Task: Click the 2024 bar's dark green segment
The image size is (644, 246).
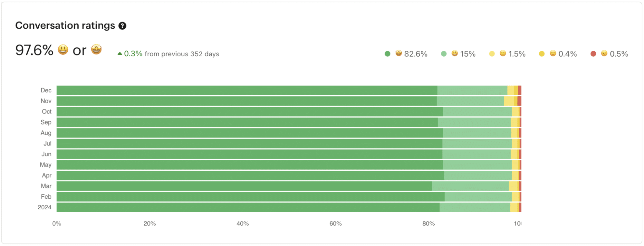Action: 248,207
